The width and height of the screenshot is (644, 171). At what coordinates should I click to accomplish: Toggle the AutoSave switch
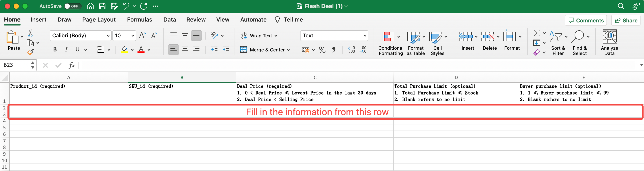tap(72, 6)
